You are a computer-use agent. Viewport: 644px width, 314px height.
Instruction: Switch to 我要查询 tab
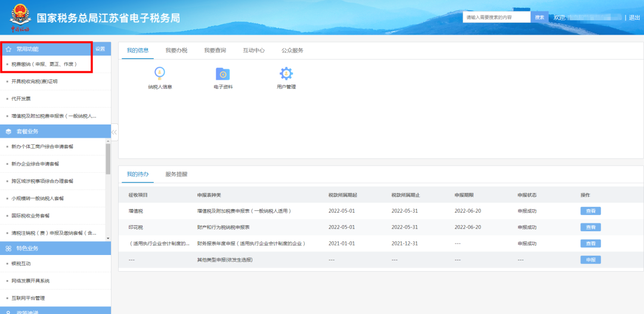coord(215,51)
